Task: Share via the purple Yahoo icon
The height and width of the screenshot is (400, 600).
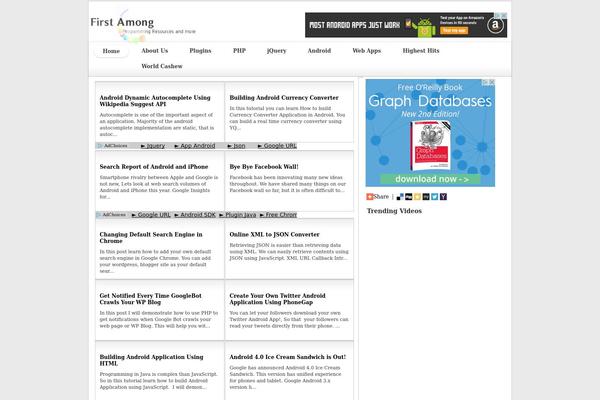Action: (443, 197)
